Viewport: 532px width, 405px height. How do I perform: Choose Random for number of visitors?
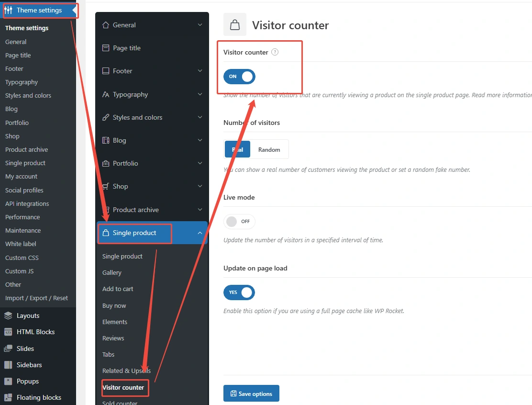click(x=269, y=149)
